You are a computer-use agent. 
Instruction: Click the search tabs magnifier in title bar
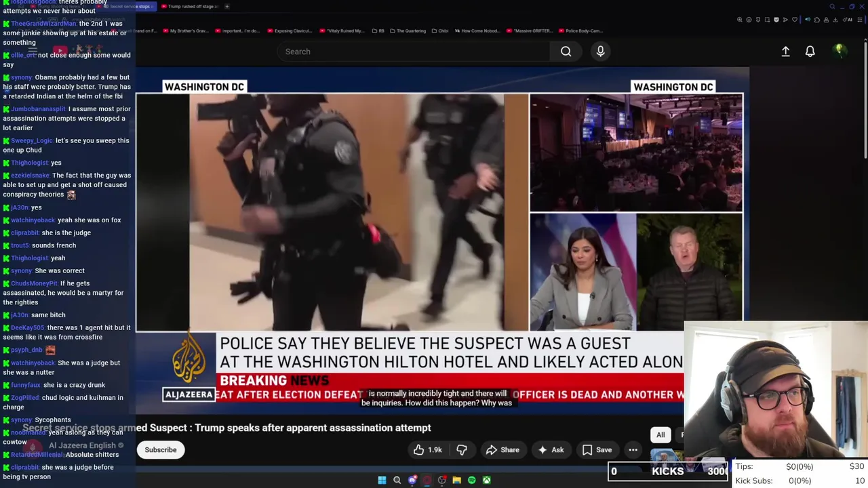pos(832,7)
